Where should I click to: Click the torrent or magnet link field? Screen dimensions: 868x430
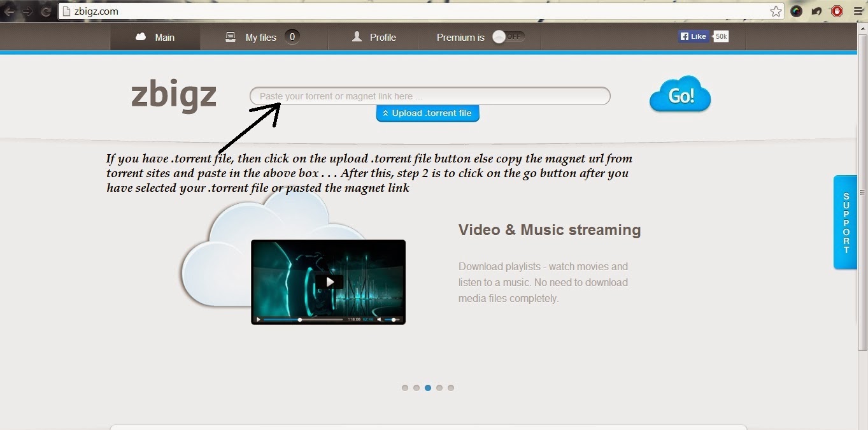pos(430,96)
